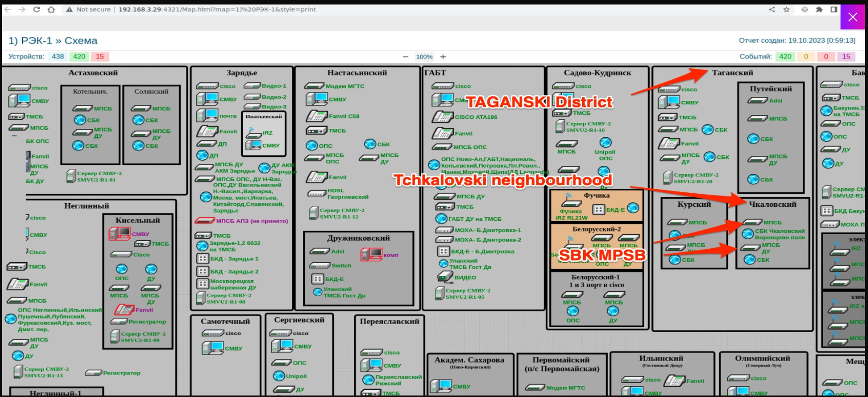Filter by the red 15 devices counter
868x397 pixels.
coord(100,56)
